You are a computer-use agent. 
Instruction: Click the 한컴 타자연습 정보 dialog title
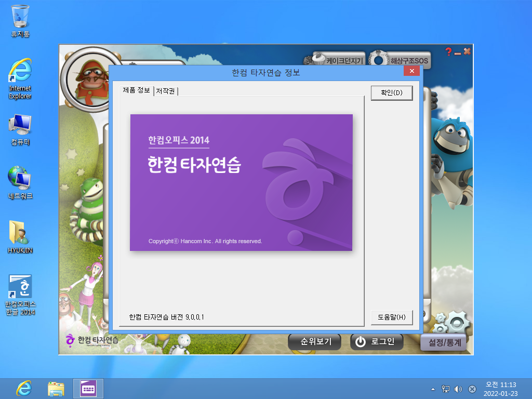[265, 73]
